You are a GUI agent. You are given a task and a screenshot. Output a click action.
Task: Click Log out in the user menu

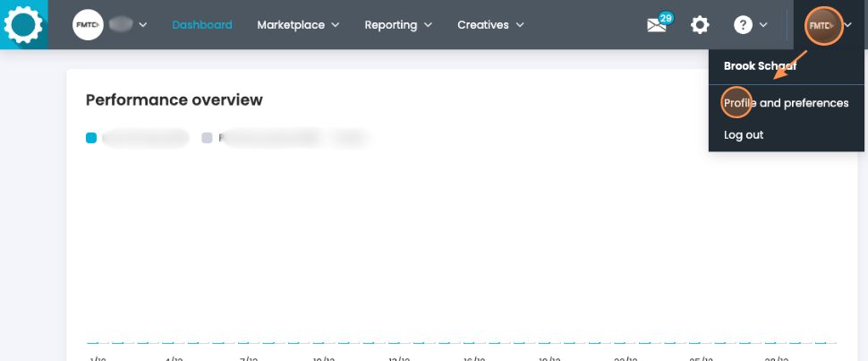(744, 134)
